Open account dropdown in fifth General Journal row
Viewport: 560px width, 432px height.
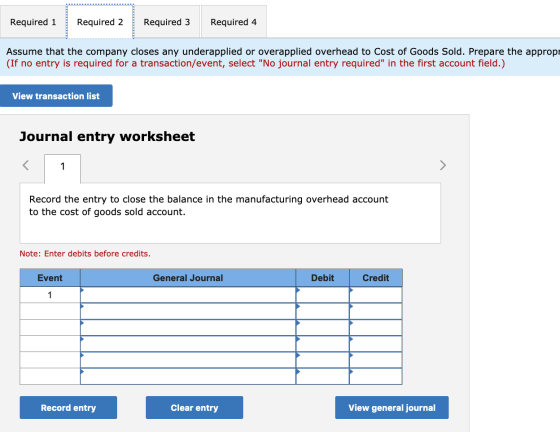[188, 360]
